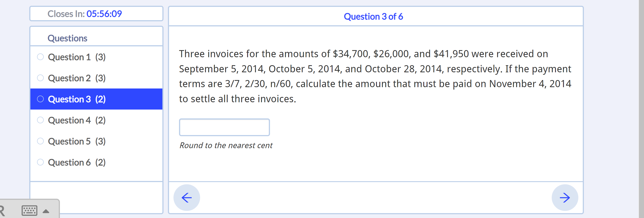Screen dimensions: 644x218
Task: Go to the next question using the right arrow
Action: click(x=565, y=197)
